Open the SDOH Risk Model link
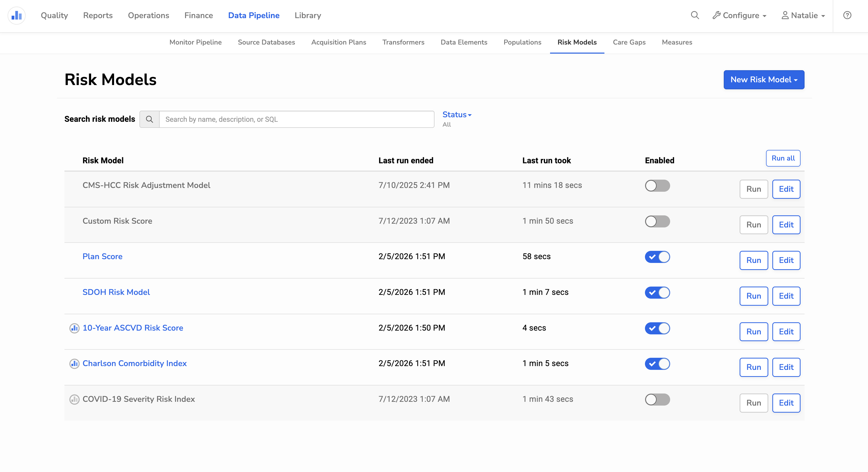The width and height of the screenshot is (868, 472). click(116, 292)
